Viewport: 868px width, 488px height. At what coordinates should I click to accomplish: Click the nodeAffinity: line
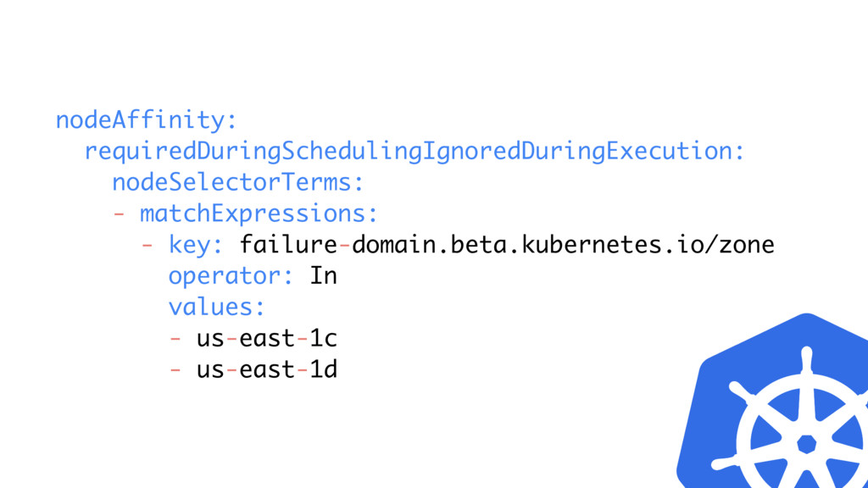point(146,120)
